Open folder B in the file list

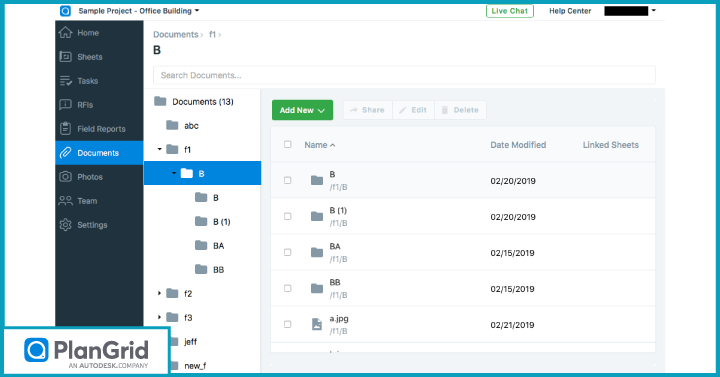click(x=332, y=174)
